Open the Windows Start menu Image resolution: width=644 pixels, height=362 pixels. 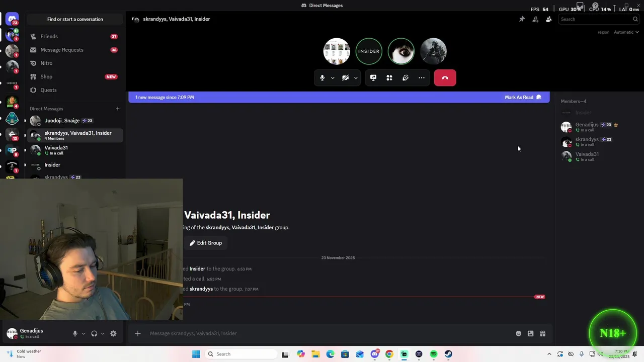pos(196,354)
